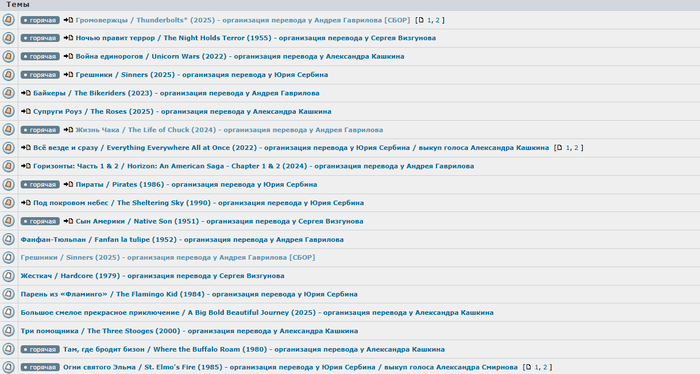Jump to newest post in Thunderbolts* topic

point(68,20)
